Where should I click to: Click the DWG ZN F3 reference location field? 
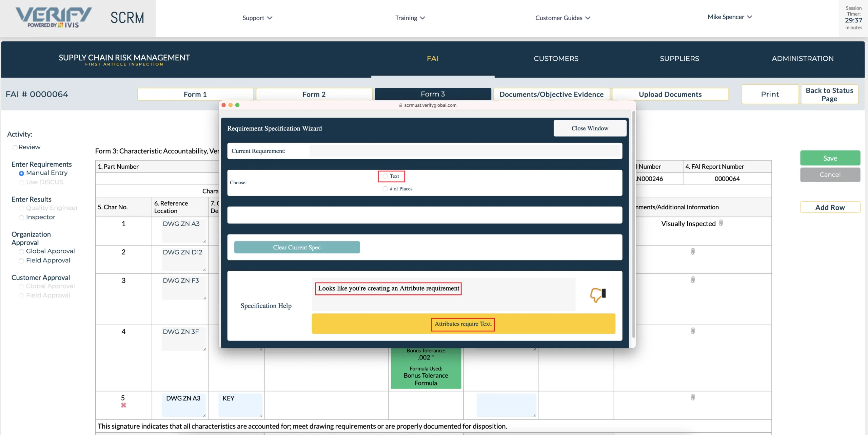(184, 288)
